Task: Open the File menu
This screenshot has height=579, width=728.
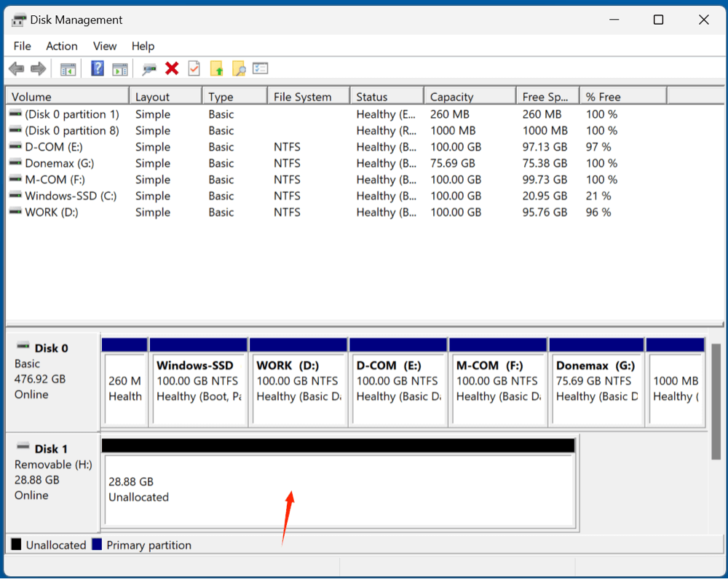Action: click(x=22, y=46)
